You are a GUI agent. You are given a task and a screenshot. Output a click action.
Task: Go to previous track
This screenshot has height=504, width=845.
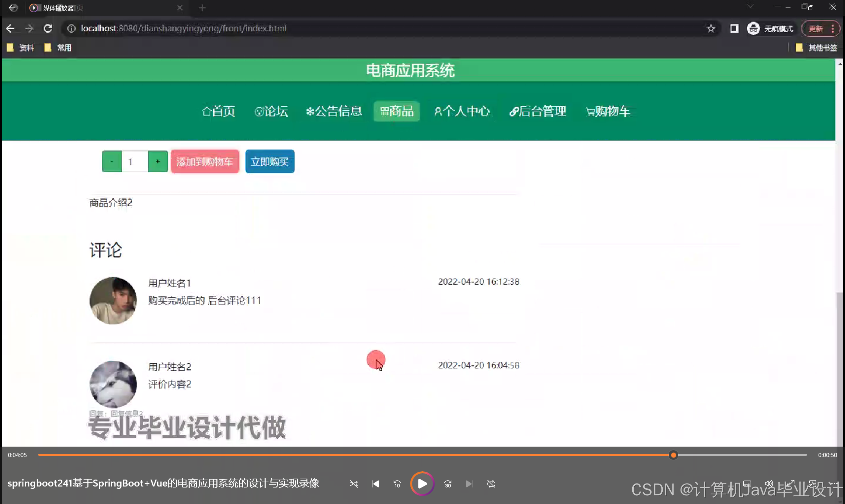(375, 484)
